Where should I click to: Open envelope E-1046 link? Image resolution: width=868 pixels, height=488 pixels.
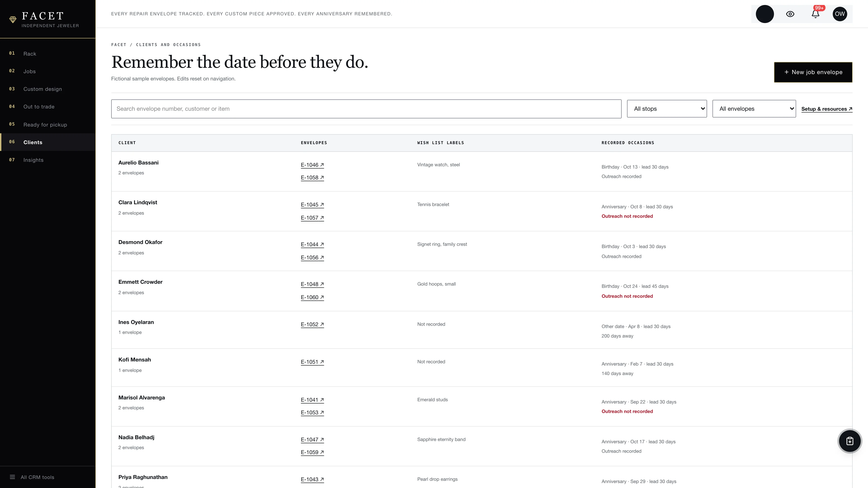tap(312, 165)
